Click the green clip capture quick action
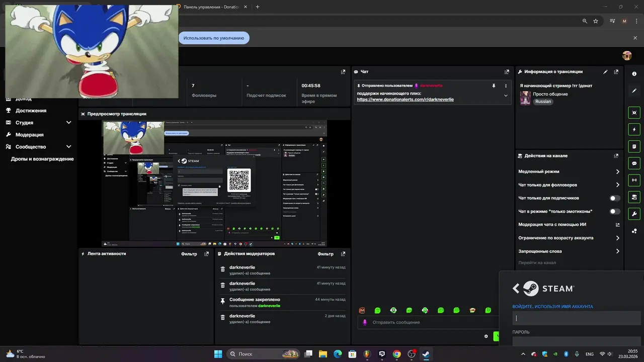The width and height of the screenshot is (644, 362). point(634,113)
